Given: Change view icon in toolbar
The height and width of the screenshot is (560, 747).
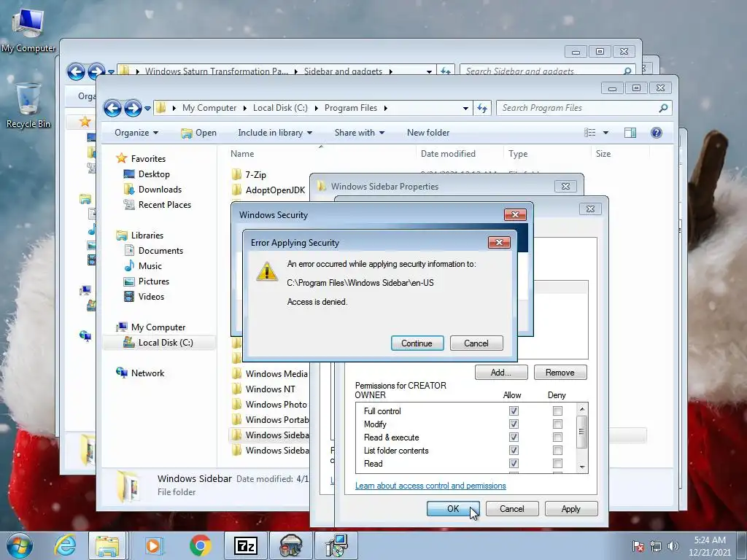Looking at the screenshot, I should [590, 133].
